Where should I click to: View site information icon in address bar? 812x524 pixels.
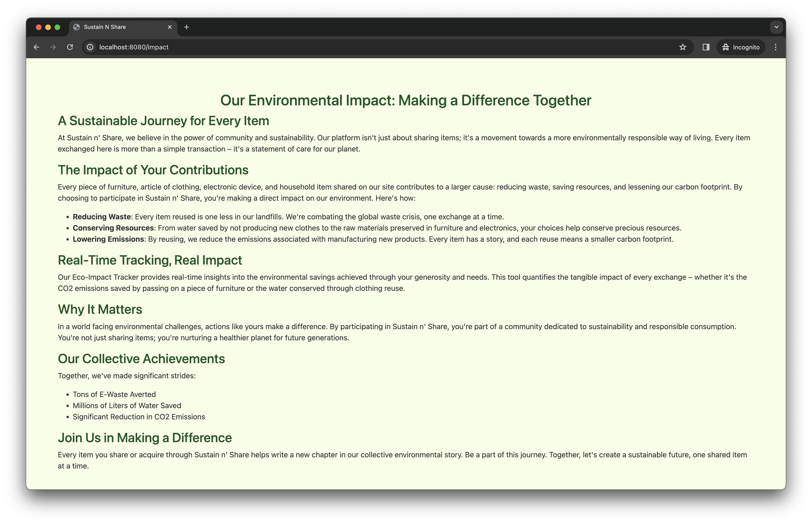(90, 47)
